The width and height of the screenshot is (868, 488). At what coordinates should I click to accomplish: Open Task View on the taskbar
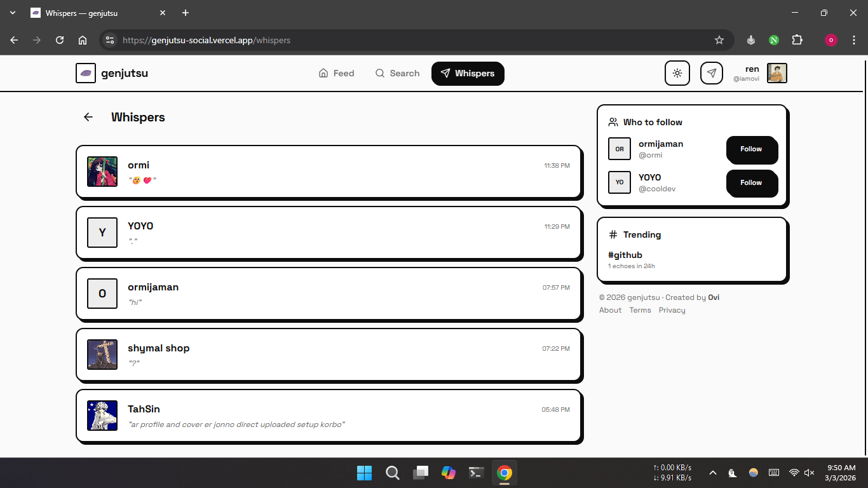pyautogui.click(x=421, y=473)
